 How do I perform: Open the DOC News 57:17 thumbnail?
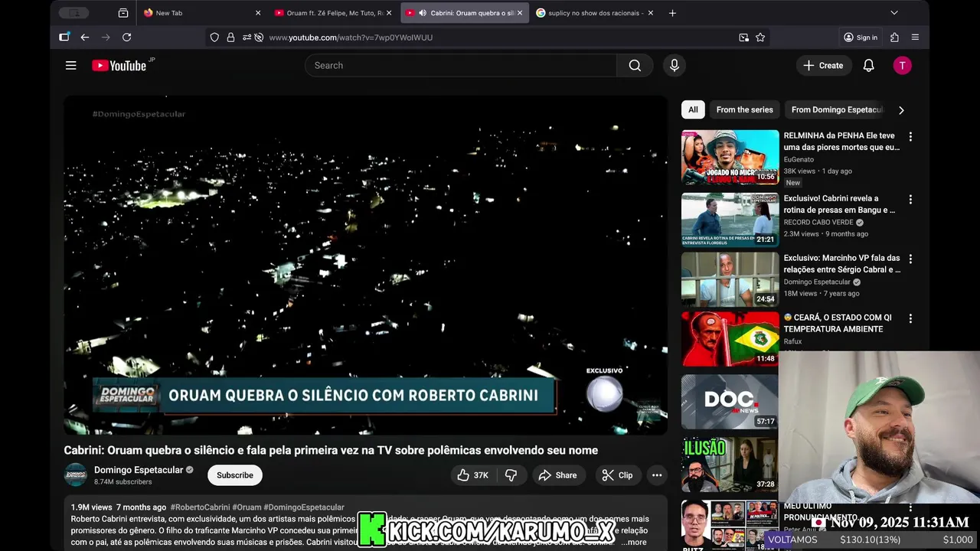[x=730, y=402]
